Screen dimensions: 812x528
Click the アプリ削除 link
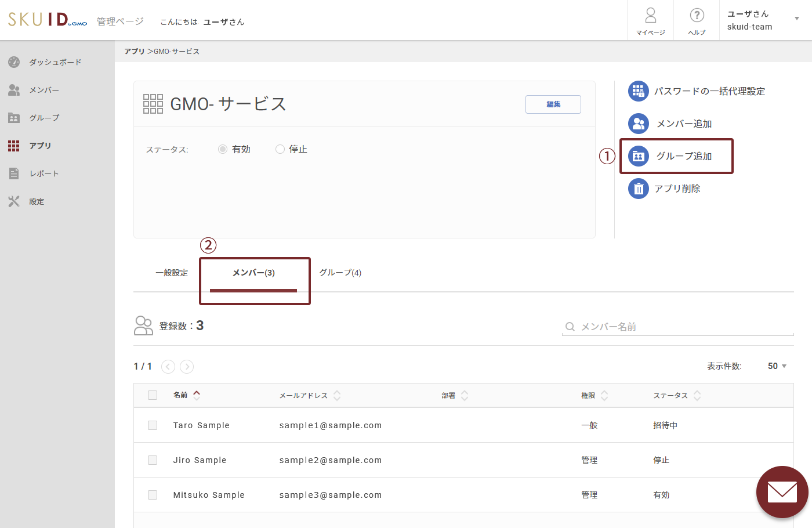pyautogui.click(x=677, y=189)
